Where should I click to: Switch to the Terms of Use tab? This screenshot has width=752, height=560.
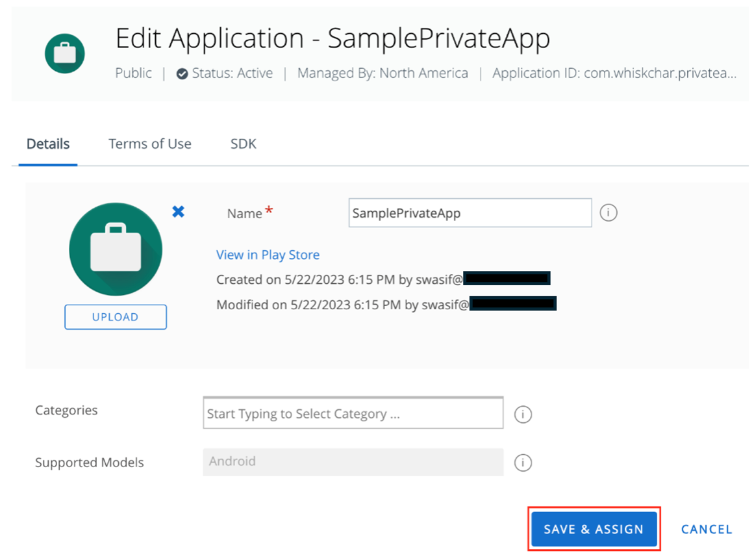[x=150, y=144]
